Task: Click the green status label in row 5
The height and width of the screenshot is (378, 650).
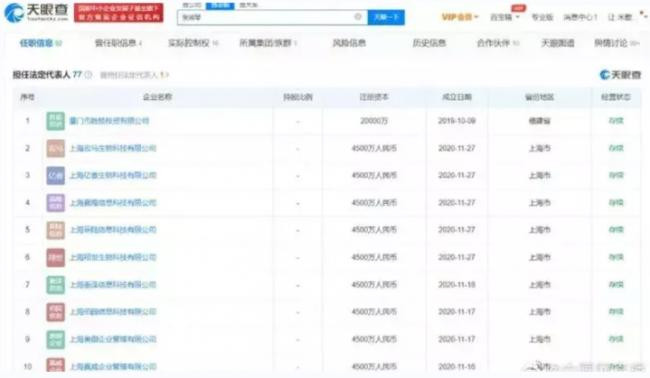Action: [616, 230]
